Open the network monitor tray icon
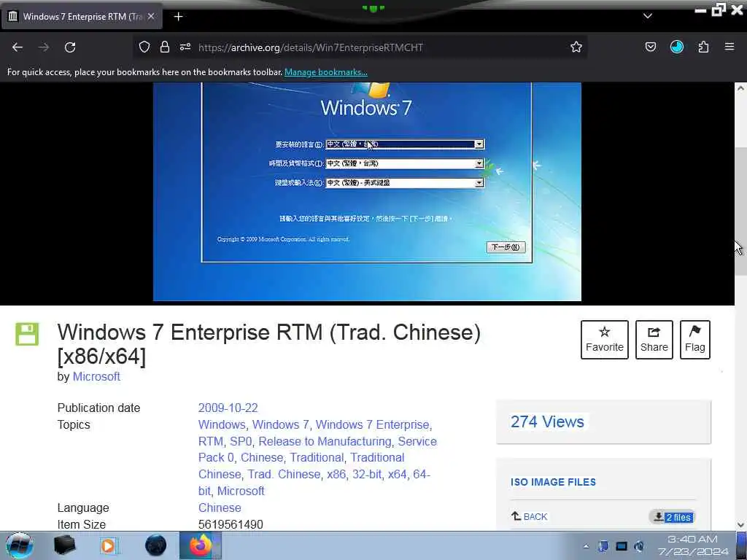The height and width of the screenshot is (560, 747). point(622,546)
